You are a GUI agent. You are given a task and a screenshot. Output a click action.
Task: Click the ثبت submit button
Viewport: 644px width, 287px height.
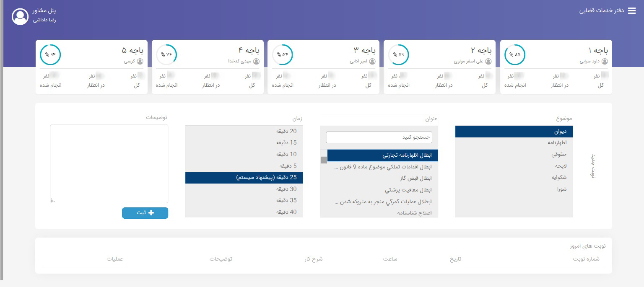coord(145,213)
